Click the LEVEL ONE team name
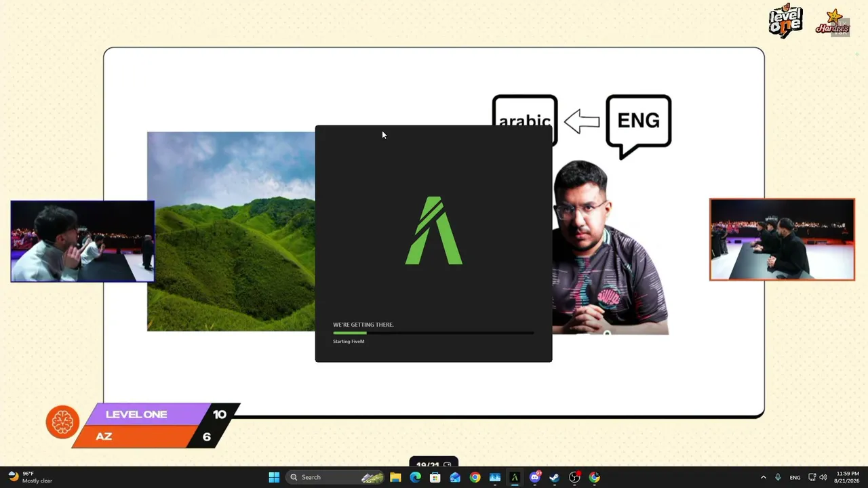 coord(136,414)
